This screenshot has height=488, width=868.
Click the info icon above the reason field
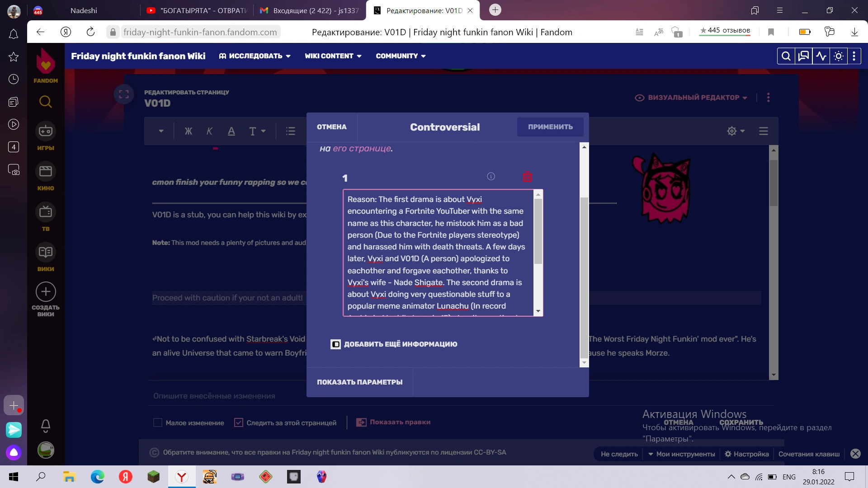pos(491,177)
